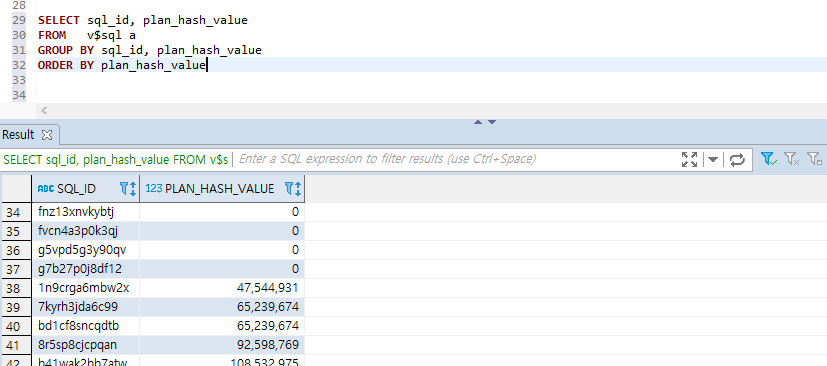Screen dimensions: 827x366
Task: Click the 0 value in the g7b27p0j8df12 row
Action: pos(295,269)
